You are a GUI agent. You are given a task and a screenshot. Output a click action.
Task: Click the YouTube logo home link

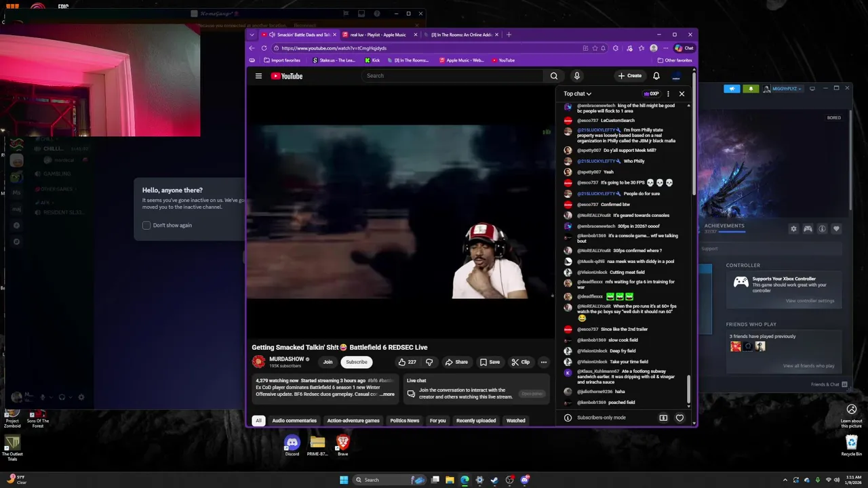[287, 76]
